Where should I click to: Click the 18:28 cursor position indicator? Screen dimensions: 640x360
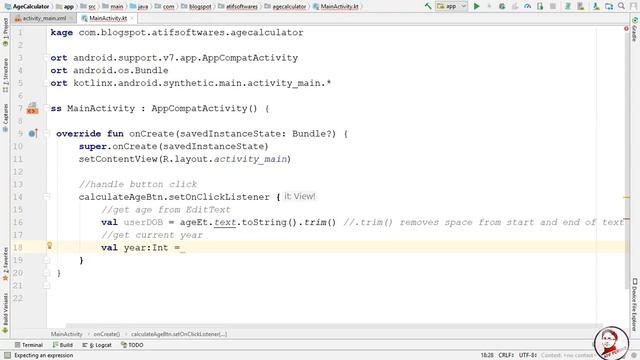click(487, 356)
